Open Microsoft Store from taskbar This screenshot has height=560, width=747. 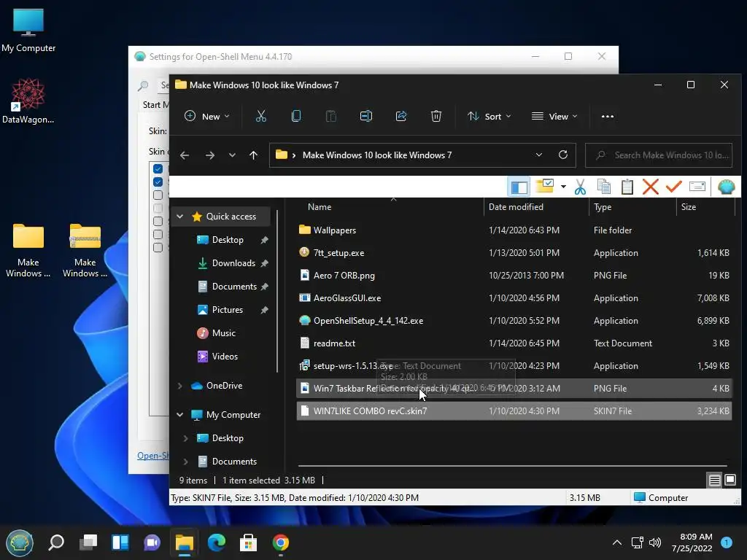pyautogui.click(x=248, y=542)
